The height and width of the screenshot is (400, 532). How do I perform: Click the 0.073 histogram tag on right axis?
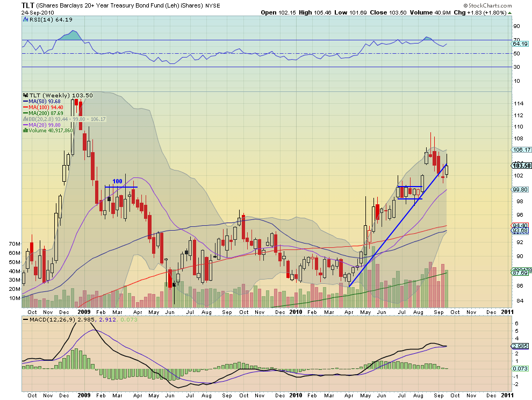point(520,368)
